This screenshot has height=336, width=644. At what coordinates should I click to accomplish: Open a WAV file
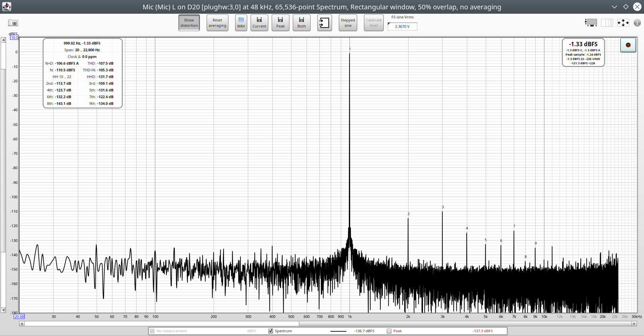[x=241, y=23]
